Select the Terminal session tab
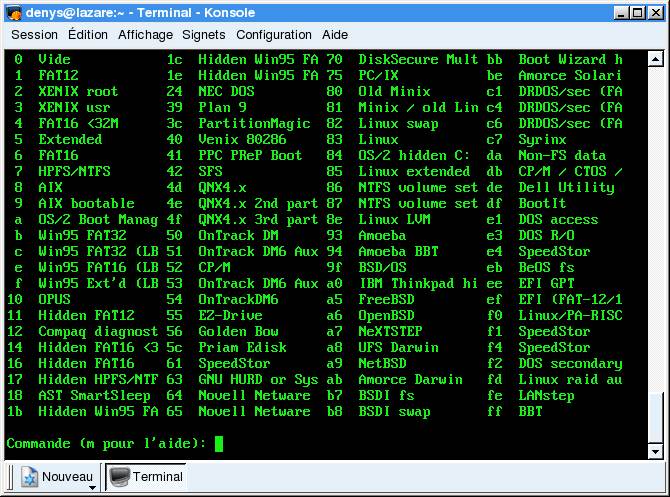Viewport: 670px width, 497px height. click(146, 476)
